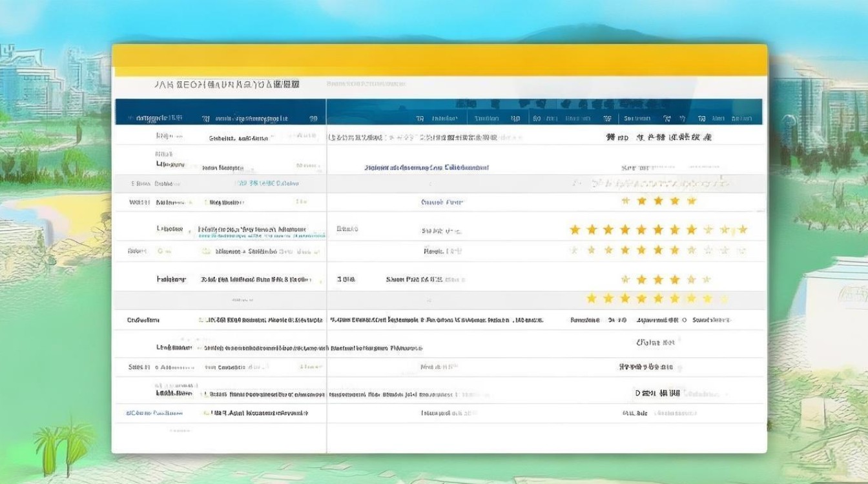
Task: Open blue link at left of bottom row
Action: pos(155,413)
